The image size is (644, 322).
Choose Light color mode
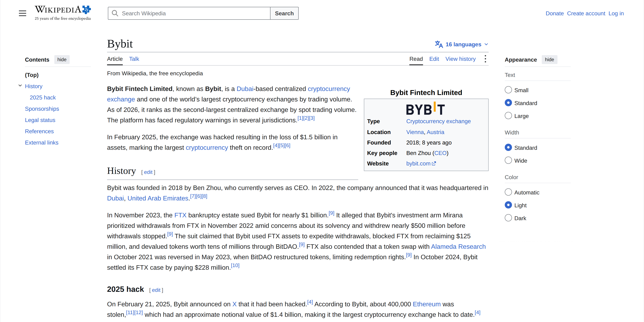(x=508, y=205)
